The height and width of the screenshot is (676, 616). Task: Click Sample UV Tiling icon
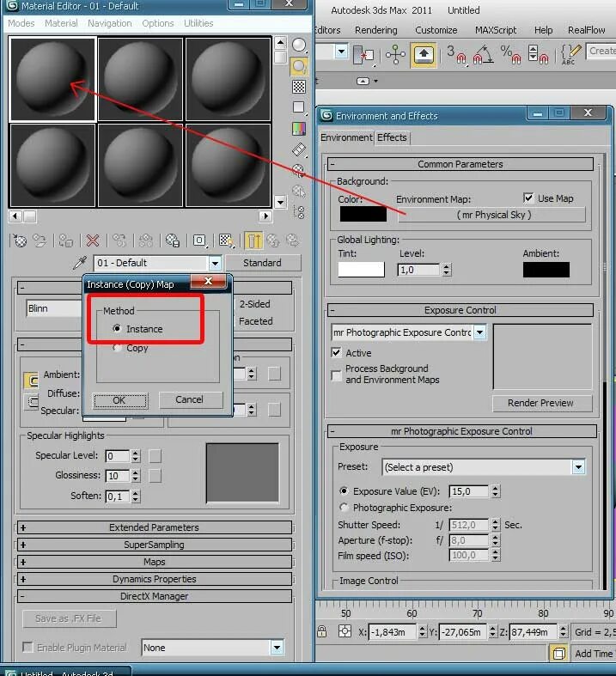click(x=299, y=107)
